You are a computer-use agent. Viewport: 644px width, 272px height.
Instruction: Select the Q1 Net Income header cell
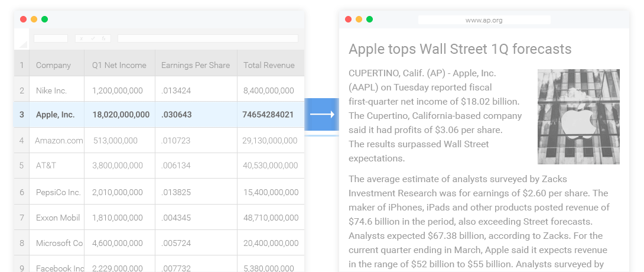pyautogui.click(x=119, y=65)
